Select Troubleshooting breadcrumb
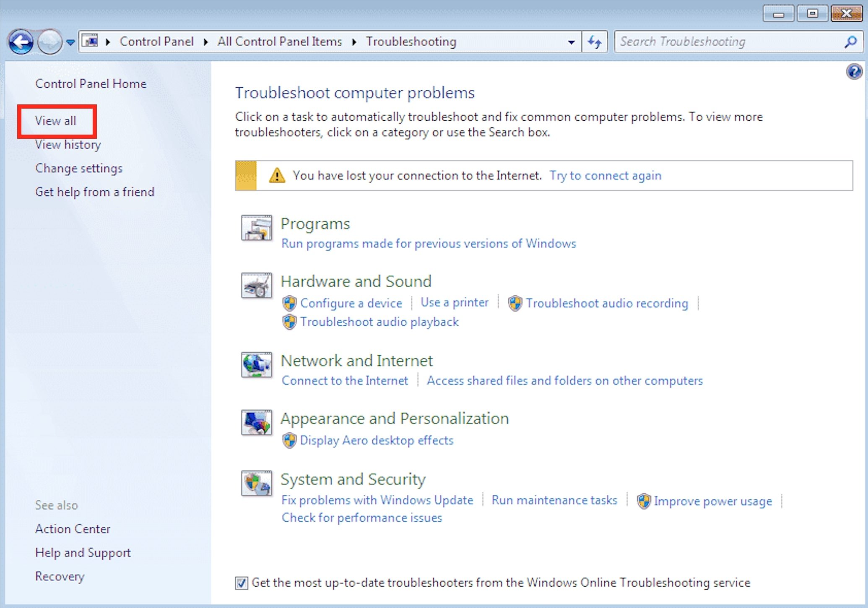Image resolution: width=868 pixels, height=608 pixels. pos(411,42)
